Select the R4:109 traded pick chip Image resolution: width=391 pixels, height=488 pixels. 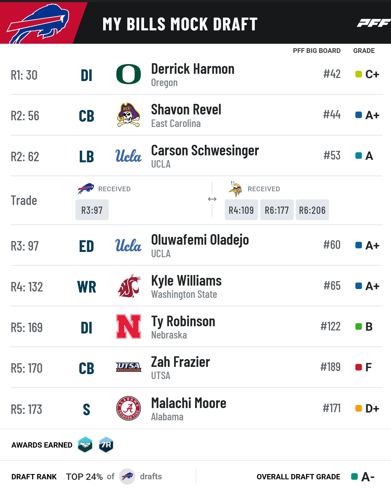[241, 210]
